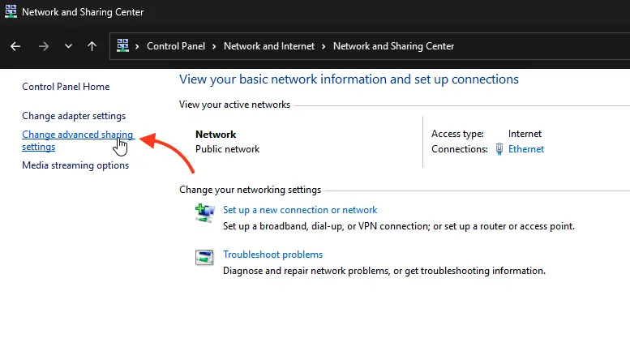Image resolution: width=630 pixels, height=364 pixels.
Task: Open Change adapter settings
Action: (74, 116)
